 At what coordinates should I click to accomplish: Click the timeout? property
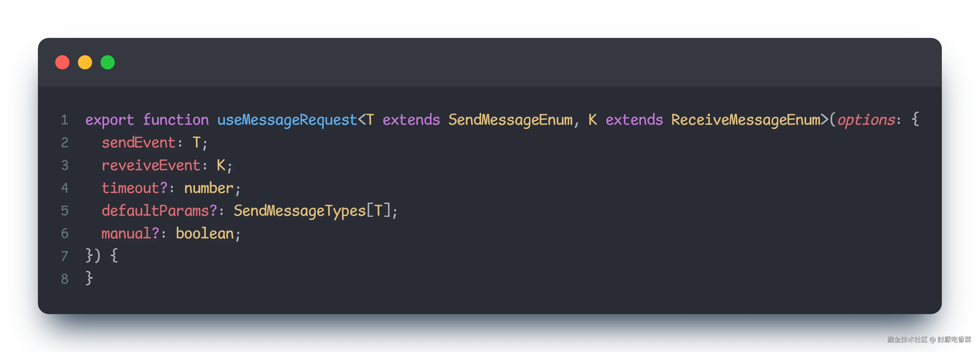(x=134, y=188)
